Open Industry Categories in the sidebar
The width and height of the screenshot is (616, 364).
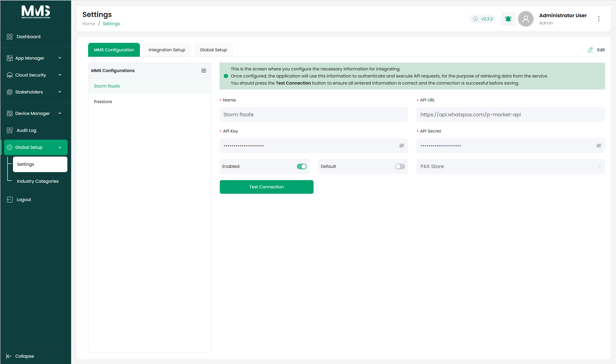(38, 181)
